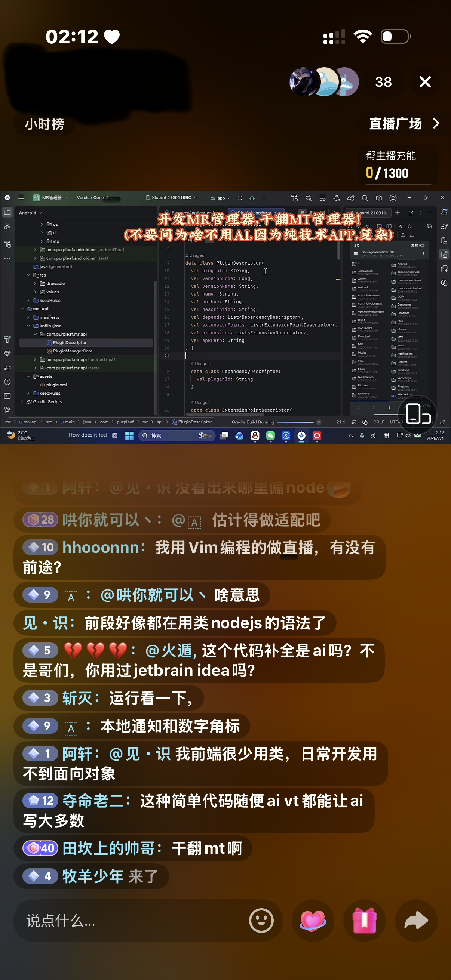Share the livestream with arrow icon

[416, 920]
